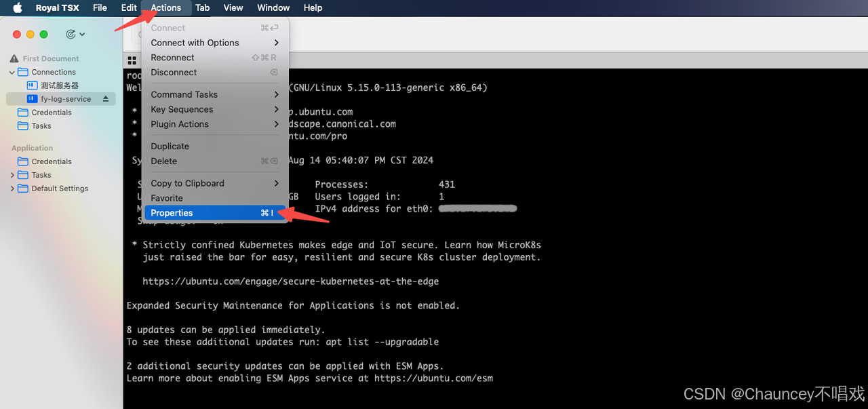The width and height of the screenshot is (868, 409).
Task: Choose Disconnect from the Actions menu
Action: (215, 73)
